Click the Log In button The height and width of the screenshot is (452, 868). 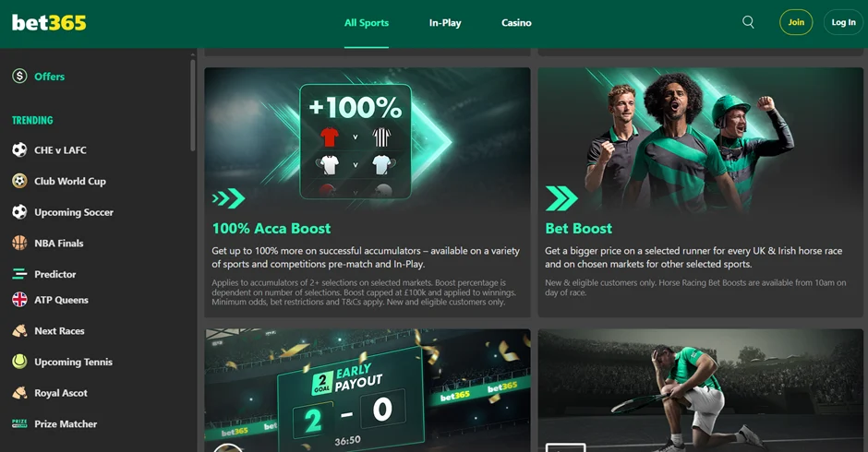(x=843, y=22)
